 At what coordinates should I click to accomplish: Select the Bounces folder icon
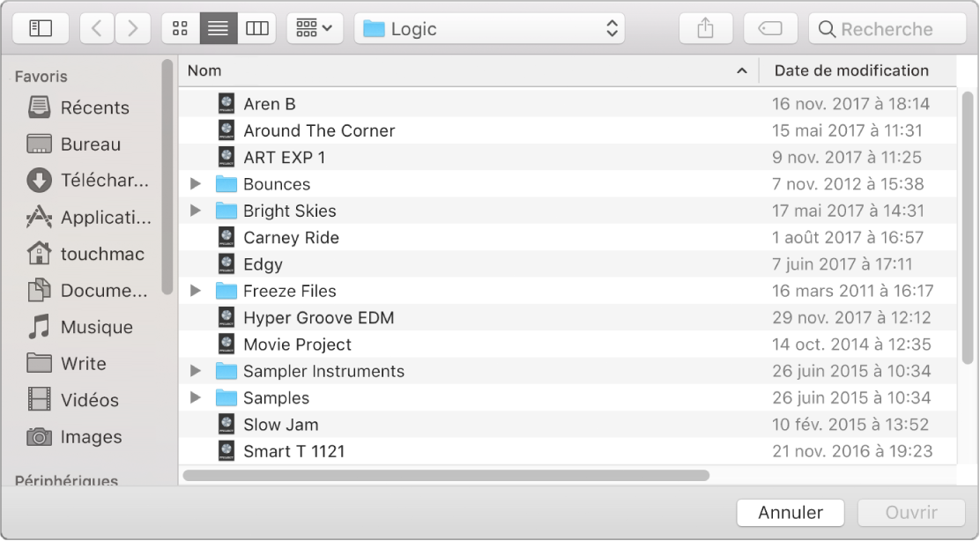pos(226,184)
